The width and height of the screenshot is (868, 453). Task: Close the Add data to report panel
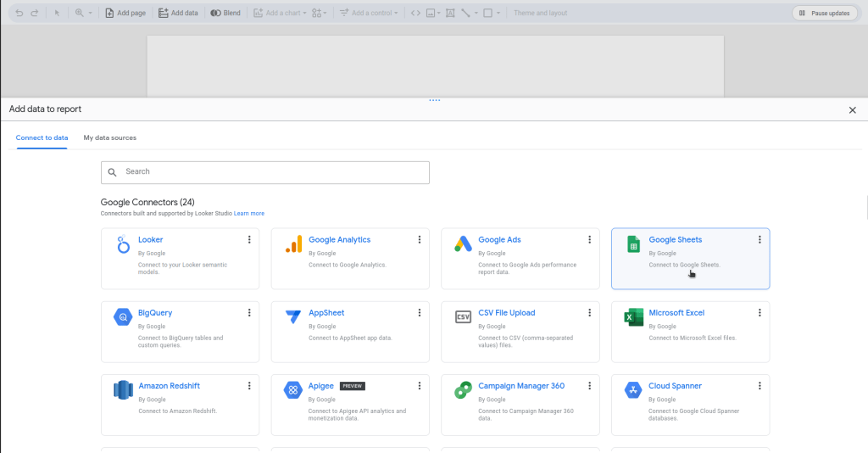852,110
